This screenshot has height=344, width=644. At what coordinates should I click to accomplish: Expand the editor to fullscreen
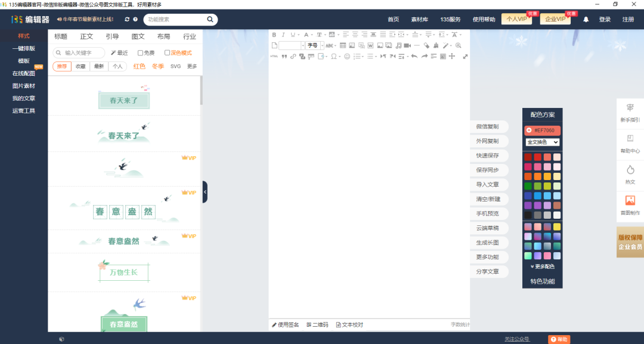click(465, 57)
